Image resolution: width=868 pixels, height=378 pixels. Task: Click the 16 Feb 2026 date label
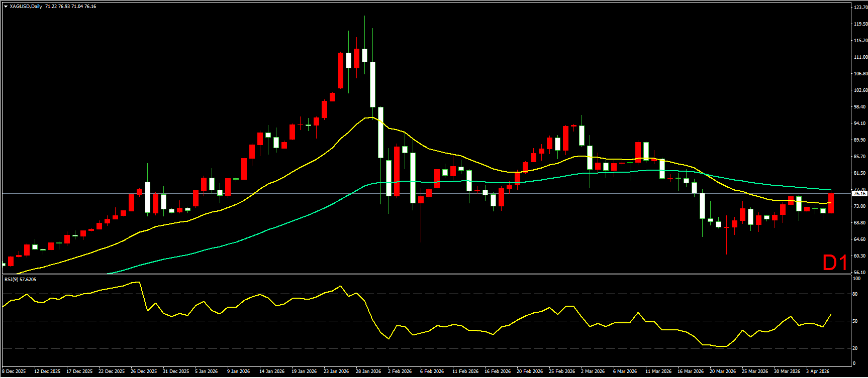click(498, 371)
